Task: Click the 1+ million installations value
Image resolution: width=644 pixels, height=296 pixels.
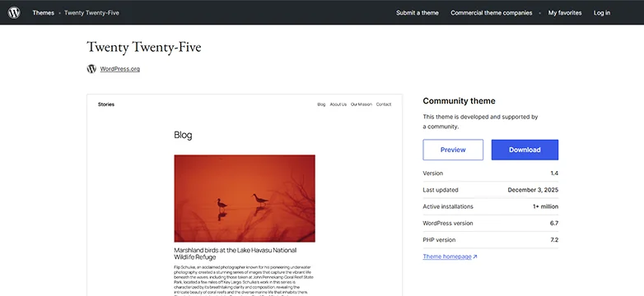Action: 545,206
